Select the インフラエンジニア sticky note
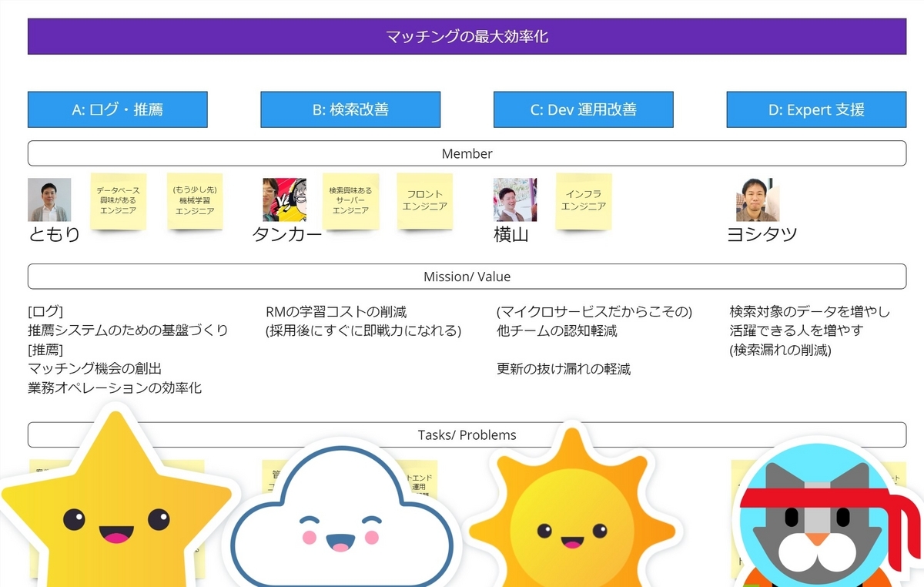 584,200
